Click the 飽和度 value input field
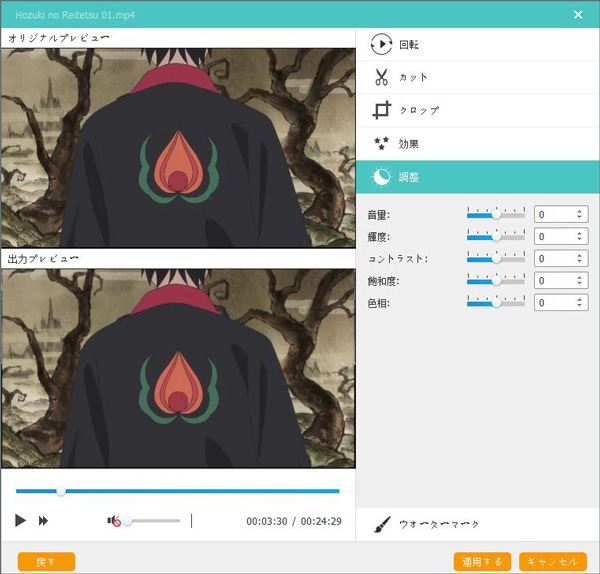This screenshot has width=600, height=574. [x=555, y=280]
